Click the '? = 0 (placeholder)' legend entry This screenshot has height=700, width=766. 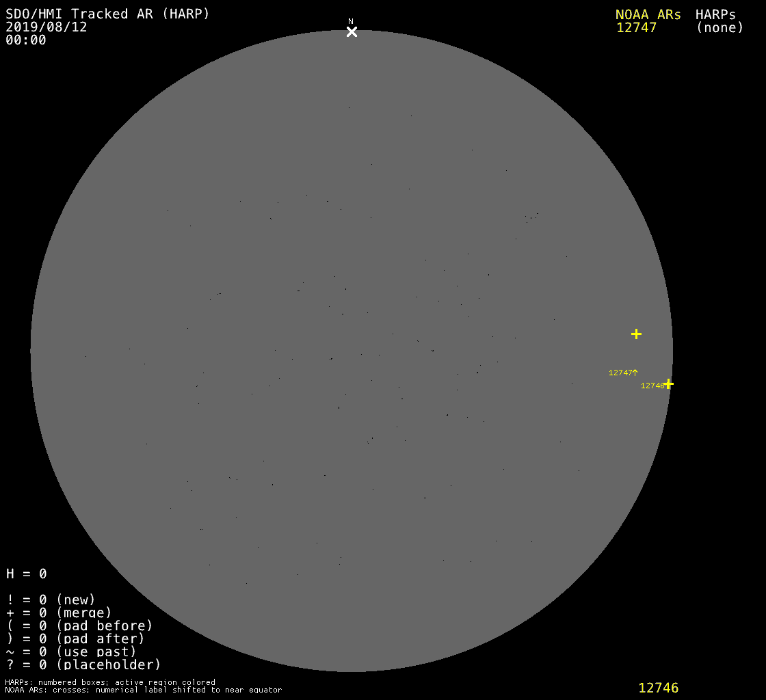pos(83,664)
